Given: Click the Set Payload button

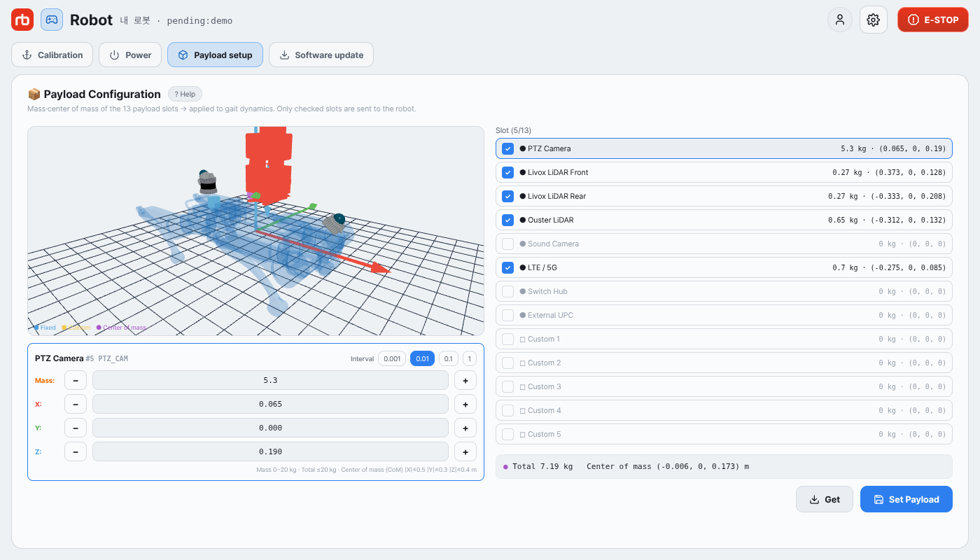Looking at the screenshot, I should point(906,499).
